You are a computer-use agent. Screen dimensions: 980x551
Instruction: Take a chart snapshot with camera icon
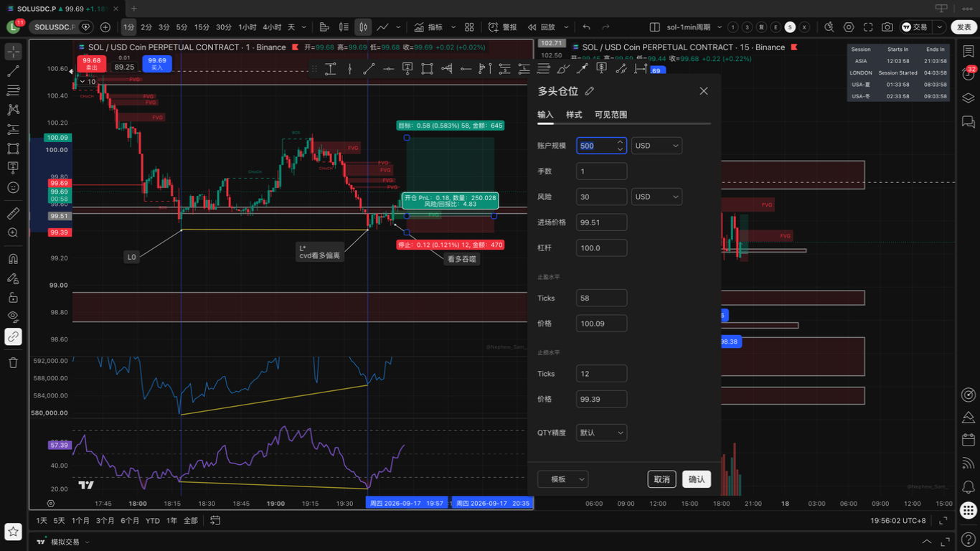point(887,27)
